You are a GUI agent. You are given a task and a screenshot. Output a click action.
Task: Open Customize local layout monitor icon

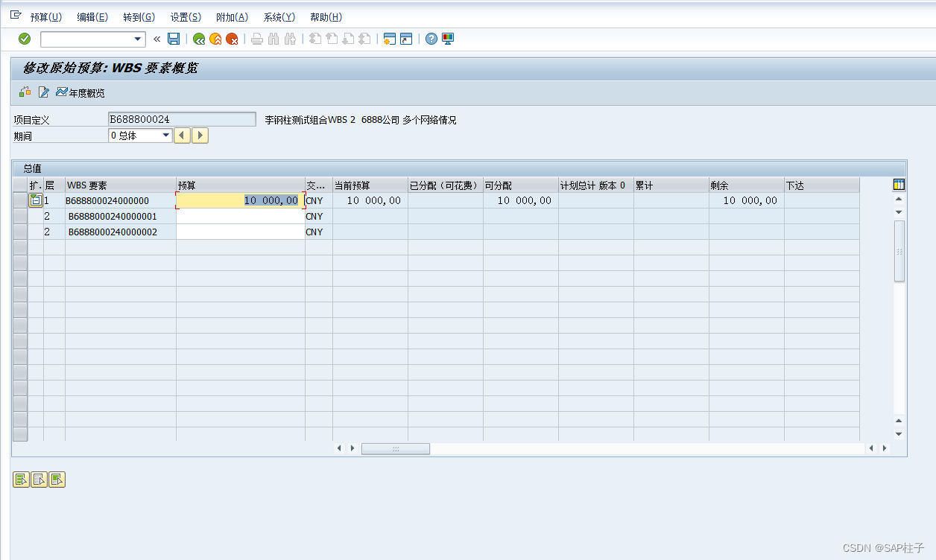pyautogui.click(x=448, y=39)
